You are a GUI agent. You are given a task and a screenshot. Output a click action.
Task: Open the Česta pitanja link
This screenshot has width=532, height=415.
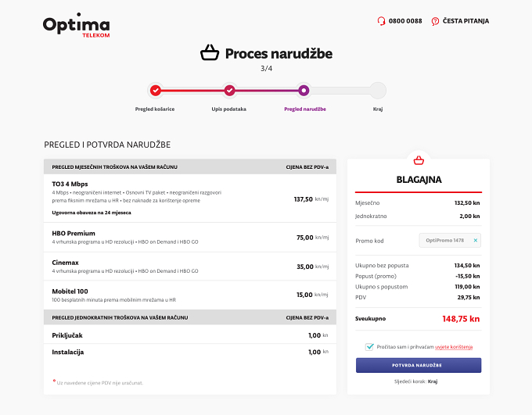(x=465, y=21)
